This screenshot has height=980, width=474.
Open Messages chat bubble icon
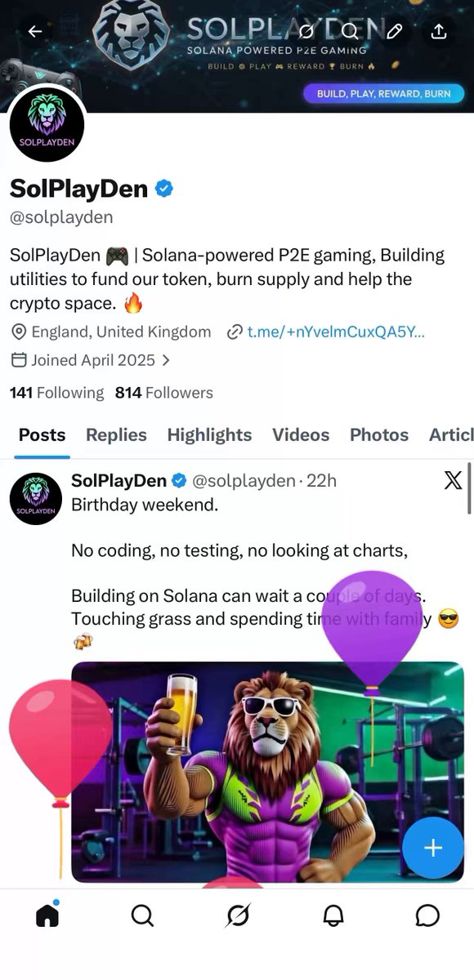[x=427, y=916]
